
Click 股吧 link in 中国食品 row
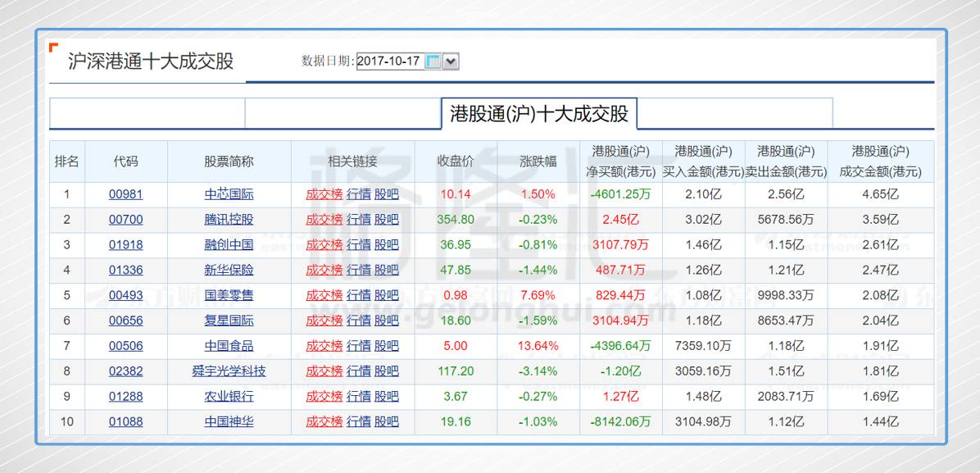tap(386, 346)
